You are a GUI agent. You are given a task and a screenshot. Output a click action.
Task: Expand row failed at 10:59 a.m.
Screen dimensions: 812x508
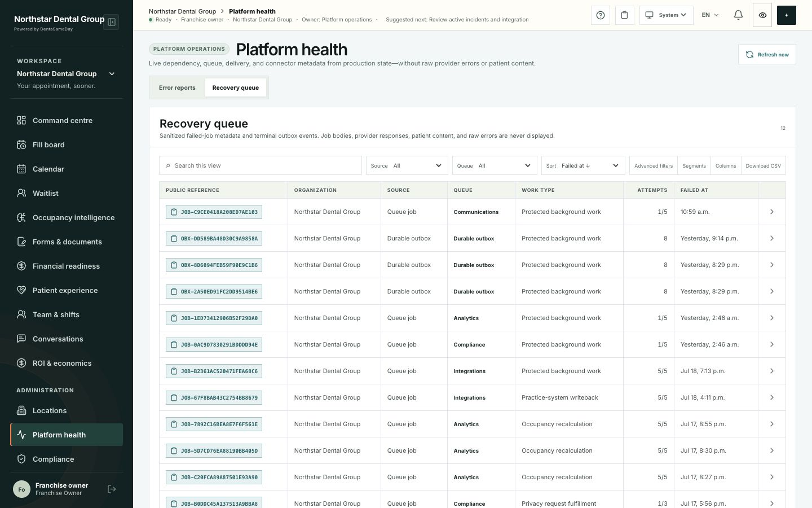click(x=772, y=212)
